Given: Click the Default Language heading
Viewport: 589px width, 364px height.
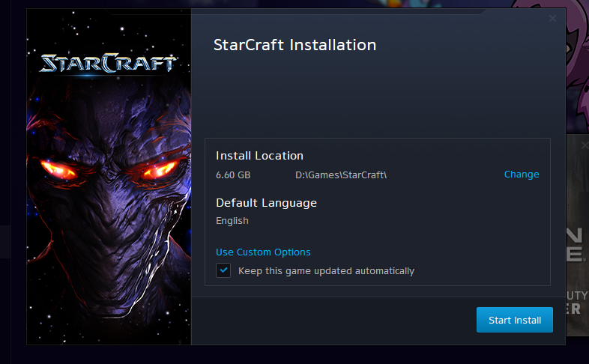Looking at the screenshot, I should click(266, 203).
